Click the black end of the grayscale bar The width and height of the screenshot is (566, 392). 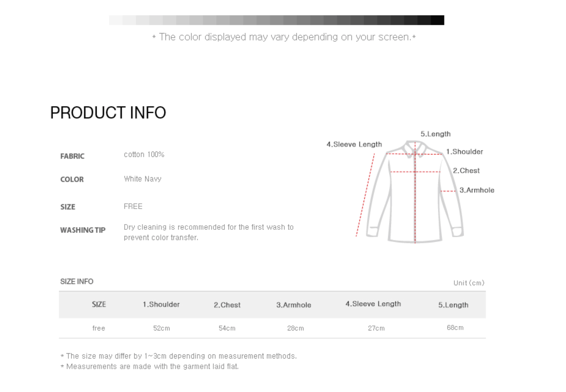[x=437, y=20]
